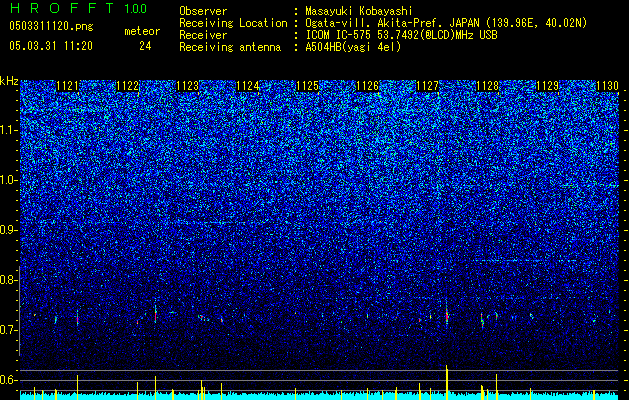Viewport: 629px width, 400px height.
Task: Click the 0.8 frequency axis label
Action: 9,280
